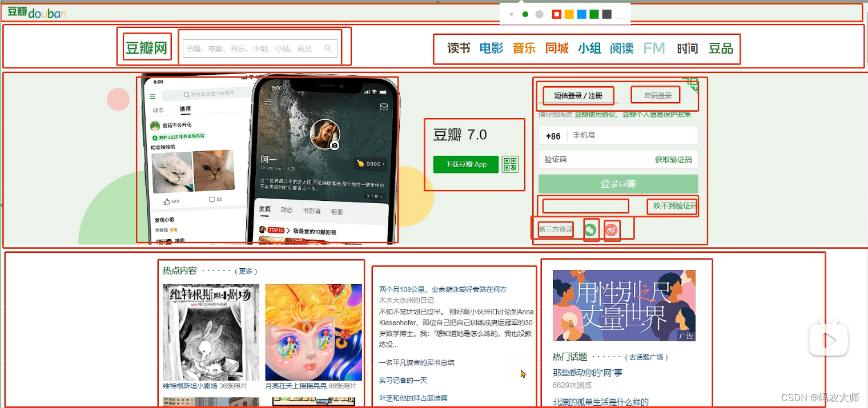Screen dimensions: 868x408
Task: Pick the green annotation color square
Action: (594, 14)
